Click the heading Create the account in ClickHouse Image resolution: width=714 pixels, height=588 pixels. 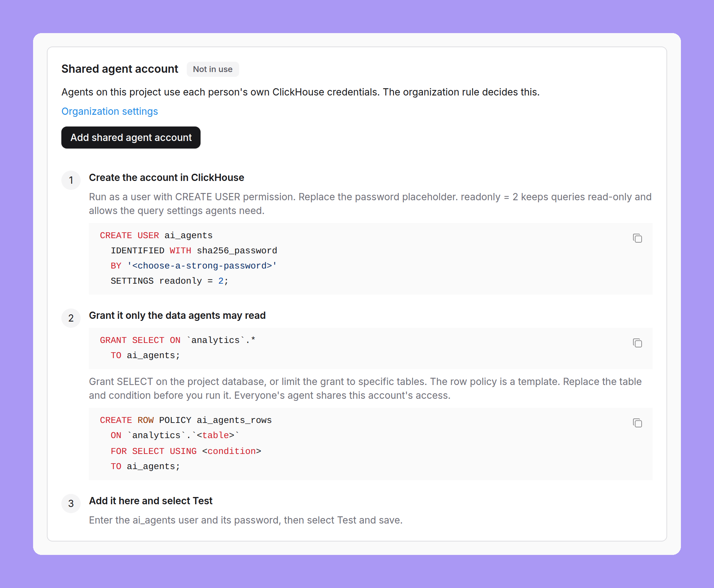click(166, 178)
